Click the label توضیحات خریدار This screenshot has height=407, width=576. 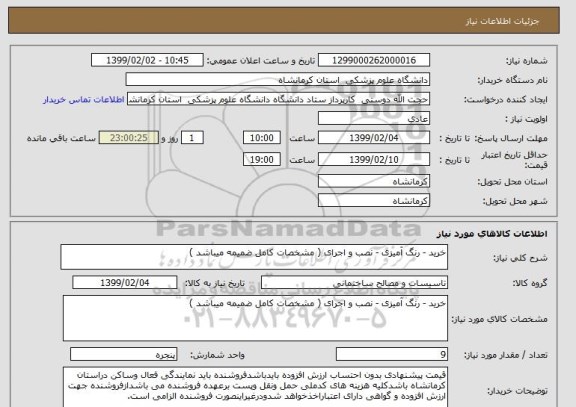click(518, 391)
